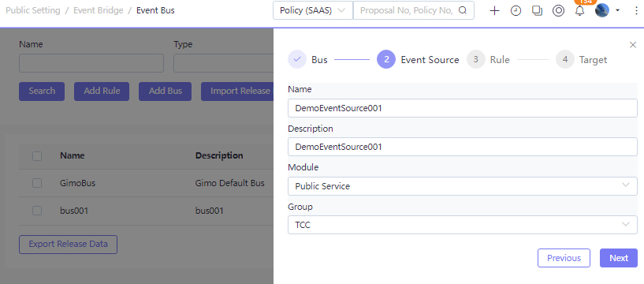Close the wizard panel with X
This screenshot has height=284, width=644.
[633, 45]
